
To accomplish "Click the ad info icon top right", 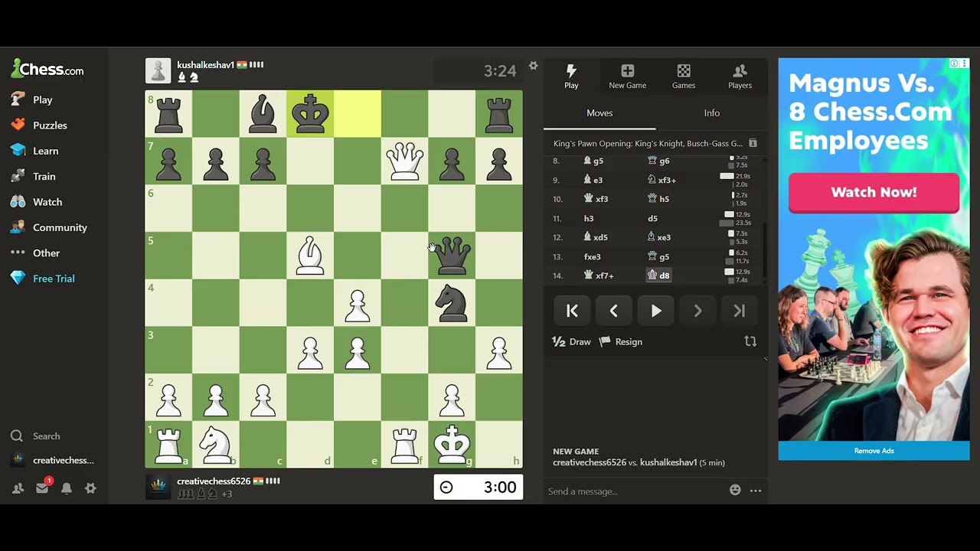I will point(954,64).
